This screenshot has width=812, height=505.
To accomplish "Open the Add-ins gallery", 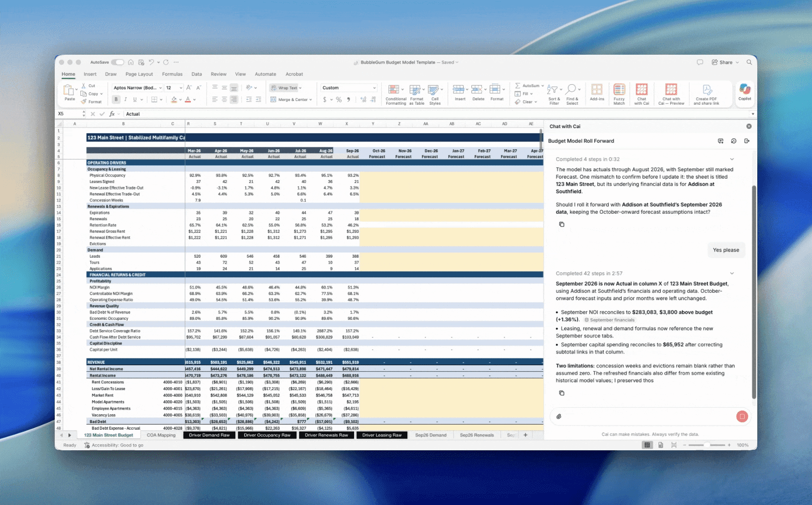I will [x=597, y=92].
